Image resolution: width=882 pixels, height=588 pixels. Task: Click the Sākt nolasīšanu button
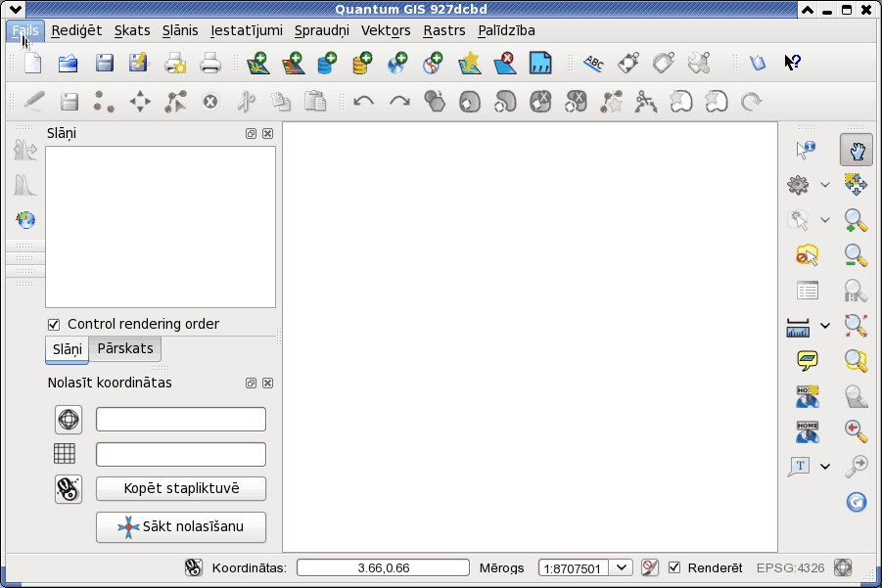[181, 526]
